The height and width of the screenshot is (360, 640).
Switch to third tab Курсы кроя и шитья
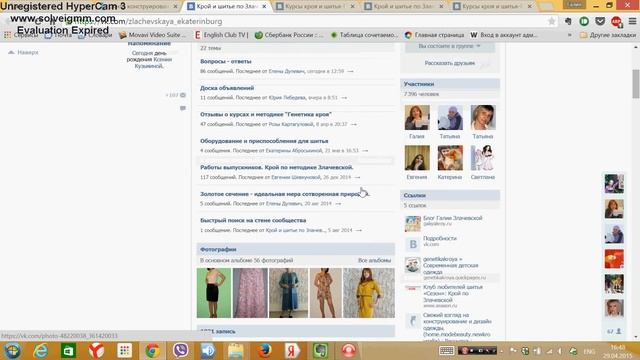pyautogui.click(x=314, y=7)
